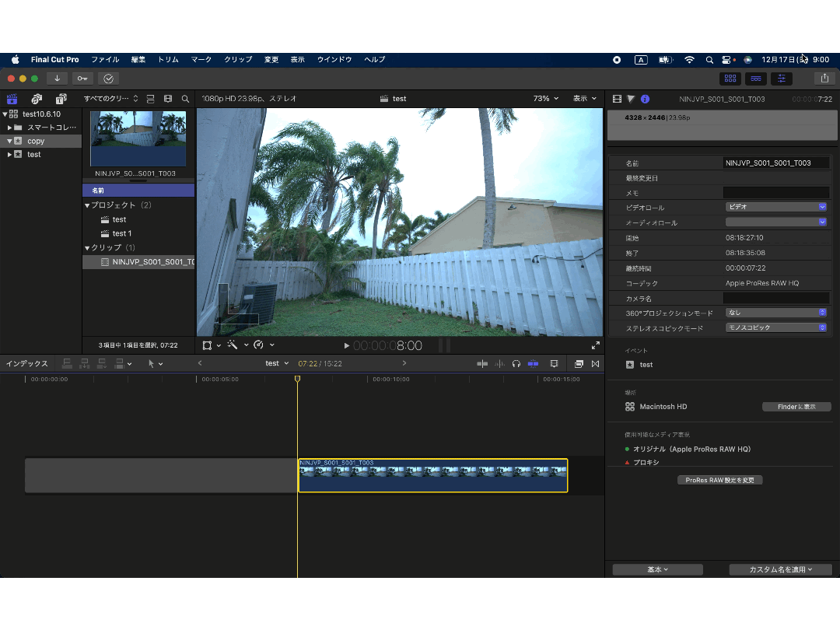The width and height of the screenshot is (840, 630).
Task: Open the クリップ menu in menu bar
Action: pyautogui.click(x=238, y=60)
